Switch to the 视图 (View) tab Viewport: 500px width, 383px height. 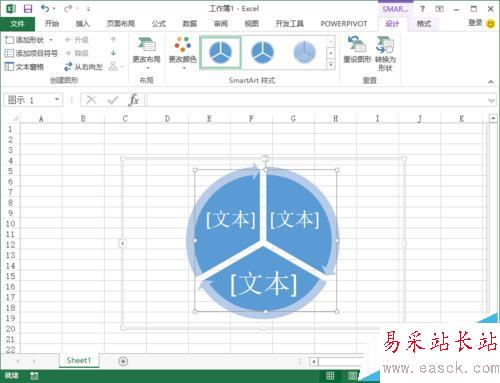252,24
